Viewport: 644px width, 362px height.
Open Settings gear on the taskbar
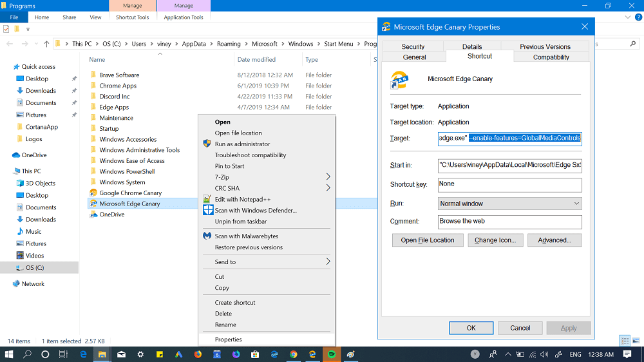(140, 354)
